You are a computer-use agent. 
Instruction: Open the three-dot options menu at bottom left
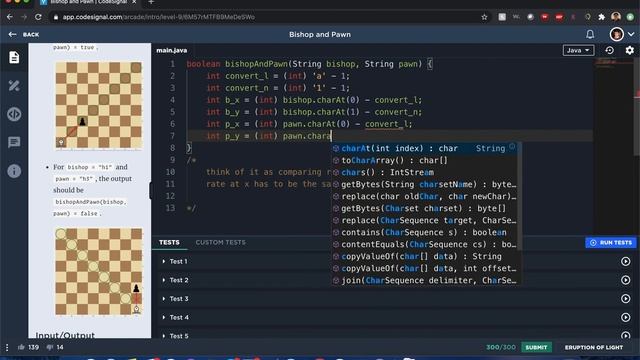point(7,347)
